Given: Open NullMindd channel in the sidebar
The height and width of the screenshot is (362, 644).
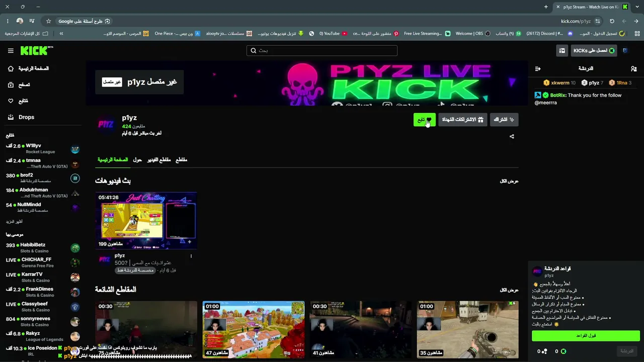Looking at the screenshot, I should 43,207.
